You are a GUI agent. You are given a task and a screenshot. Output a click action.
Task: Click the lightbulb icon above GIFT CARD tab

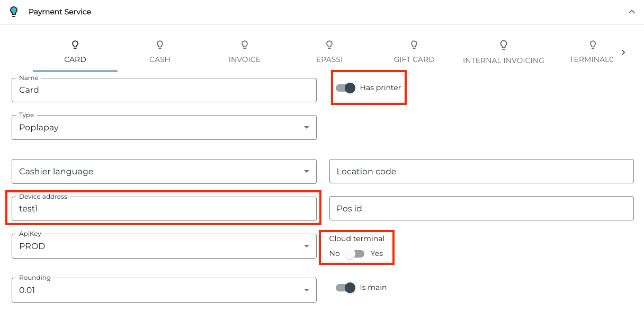pyautogui.click(x=414, y=45)
